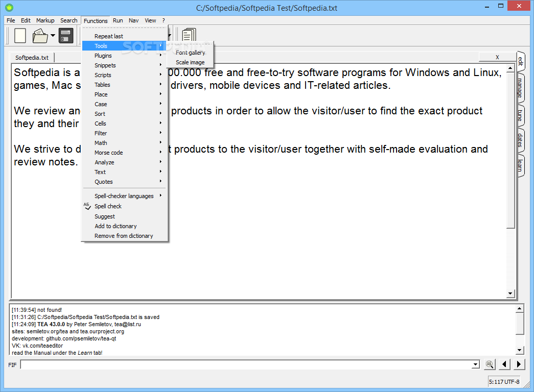Expand the Text submenu
534x392 pixels.
click(x=125, y=172)
